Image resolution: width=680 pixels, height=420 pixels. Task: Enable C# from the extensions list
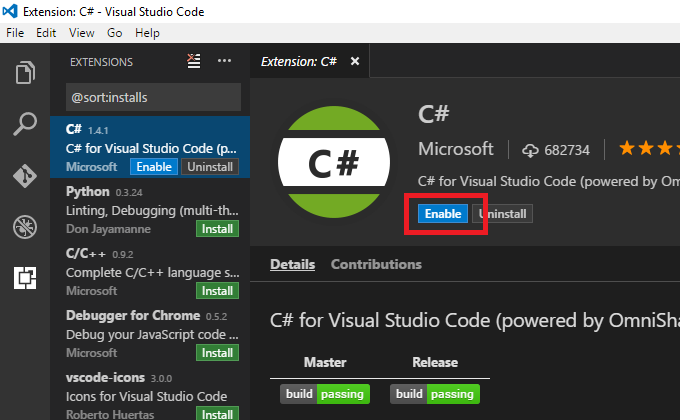[154, 167]
